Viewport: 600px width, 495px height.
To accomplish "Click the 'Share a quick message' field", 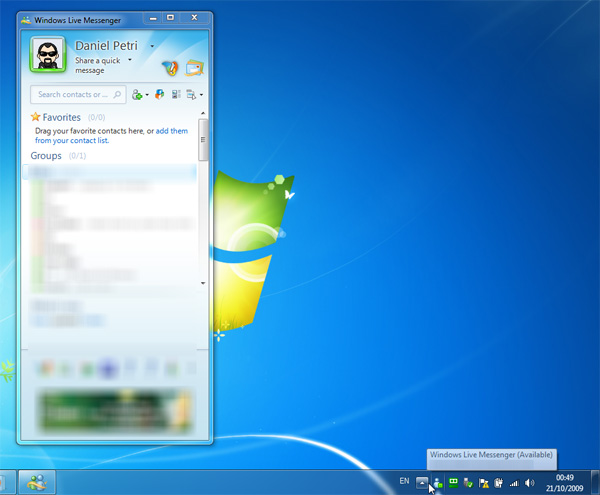I will point(98,65).
